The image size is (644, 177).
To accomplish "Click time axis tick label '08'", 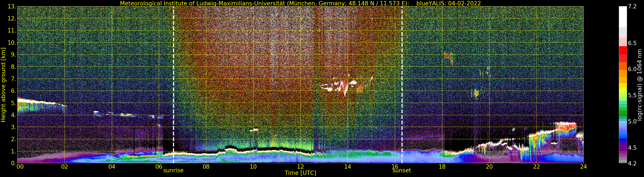I will point(206,167).
